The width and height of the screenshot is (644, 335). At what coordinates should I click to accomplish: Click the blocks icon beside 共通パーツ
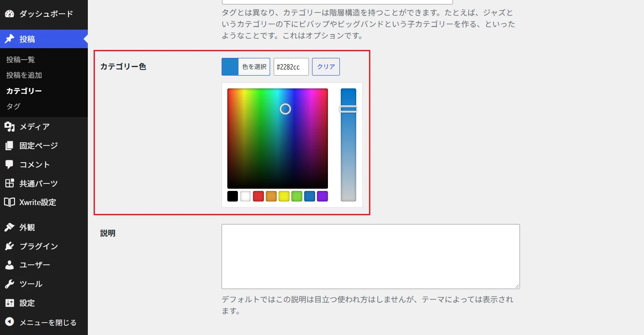pos(10,183)
